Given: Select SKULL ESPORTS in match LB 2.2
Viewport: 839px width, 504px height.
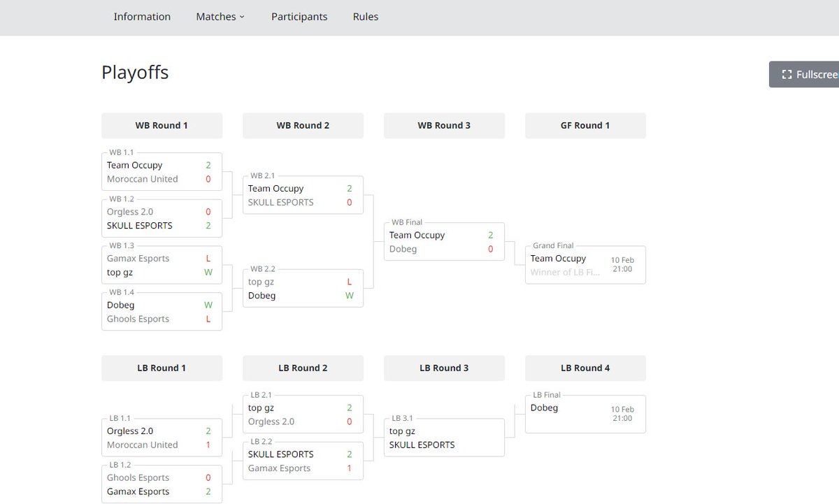Looking at the screenshot, I should pyautogui.click(x=281, y=454).
